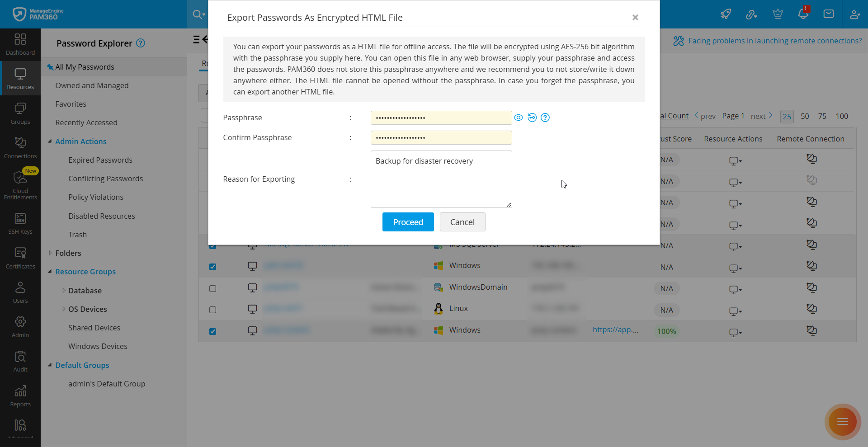Image resolution: width=868 pixels, height=447 pixels.
Task: Open the Certificates section in the sidebar
Action: [x=20, y=257]
